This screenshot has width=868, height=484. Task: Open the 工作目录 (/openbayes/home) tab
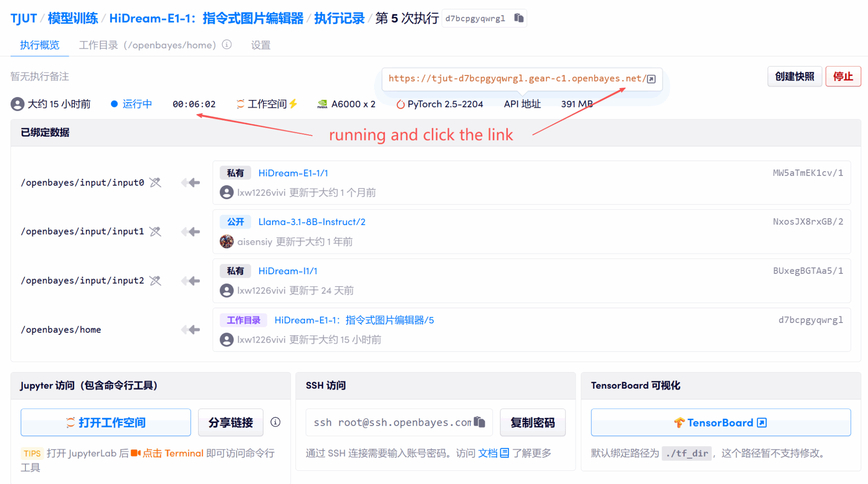tap(147, 45)
